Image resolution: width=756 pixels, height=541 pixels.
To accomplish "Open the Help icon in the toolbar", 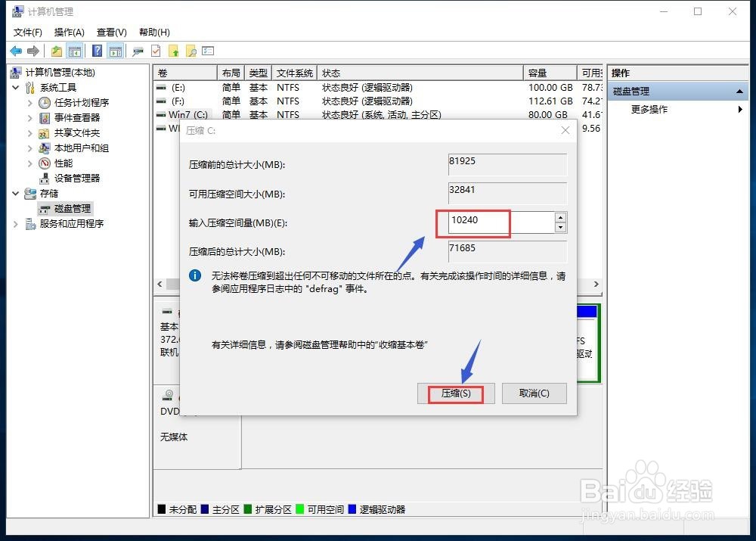I will (97, 51).
